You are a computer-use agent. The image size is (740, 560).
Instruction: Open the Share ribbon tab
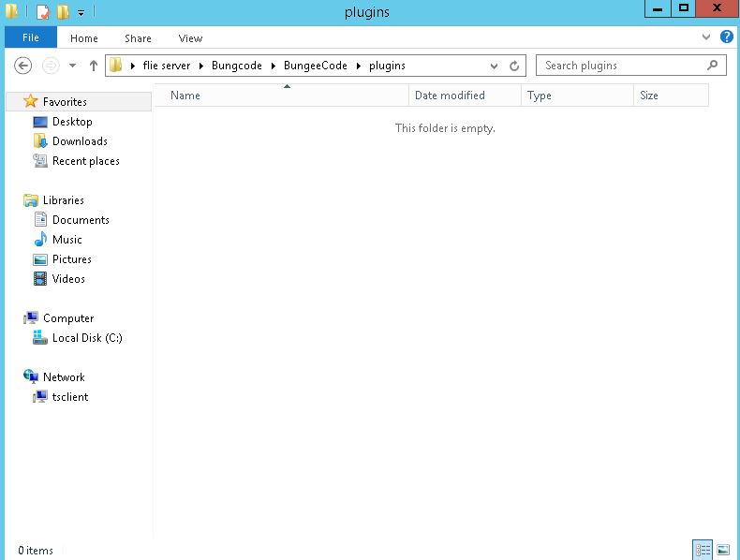[x=138, y=38]
